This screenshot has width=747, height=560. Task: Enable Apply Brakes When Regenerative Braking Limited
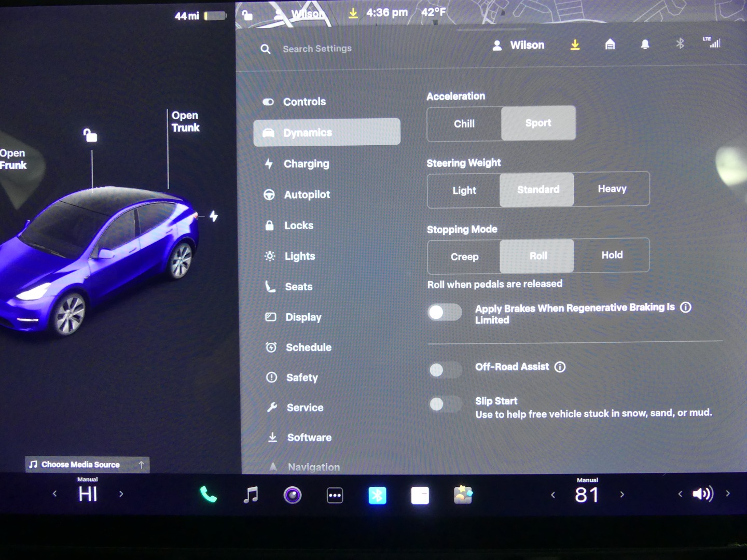tap(445, 312)
